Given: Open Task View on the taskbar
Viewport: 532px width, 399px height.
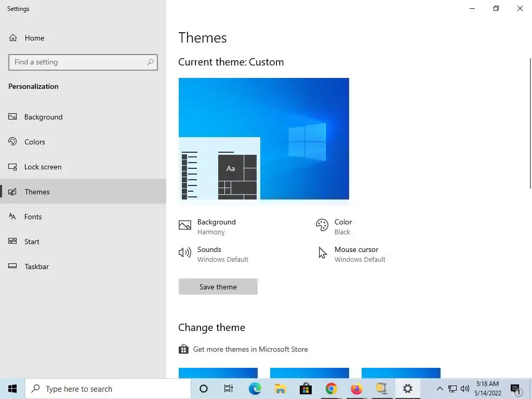Looking at the screenshot, I should pos(229,389).
